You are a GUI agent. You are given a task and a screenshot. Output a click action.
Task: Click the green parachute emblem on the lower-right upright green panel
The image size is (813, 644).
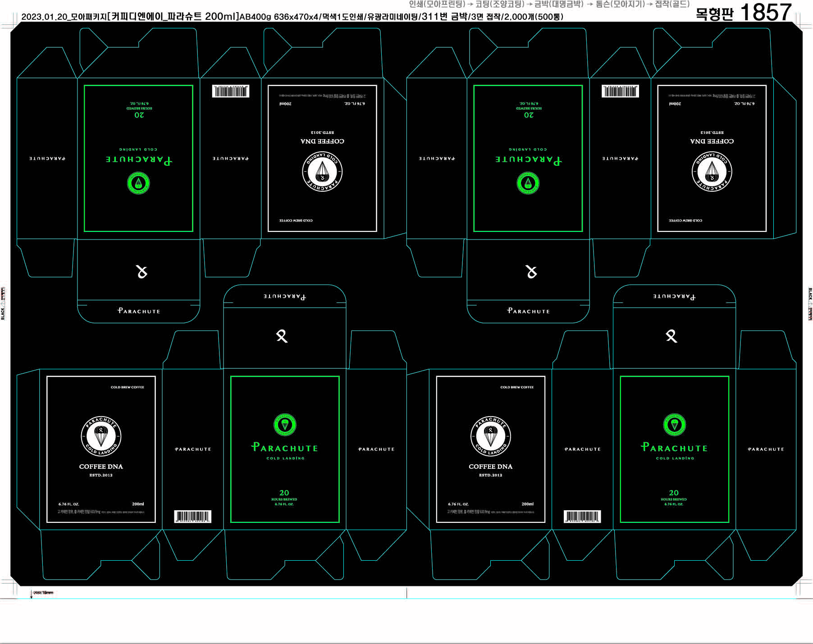click(x=674, y=425)
